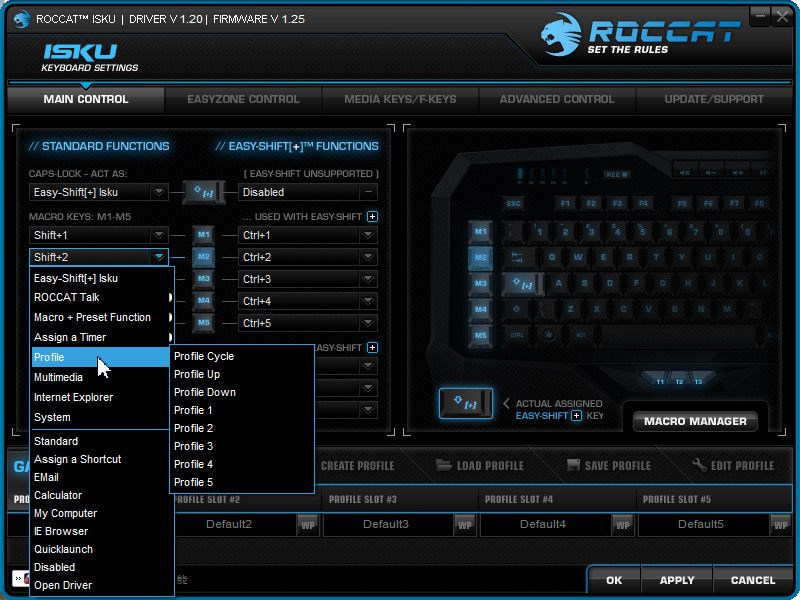This screenshot has height=600, width=800.
Task: Click the M5 macro key icon in the list
Action: [x=204, y=322]
